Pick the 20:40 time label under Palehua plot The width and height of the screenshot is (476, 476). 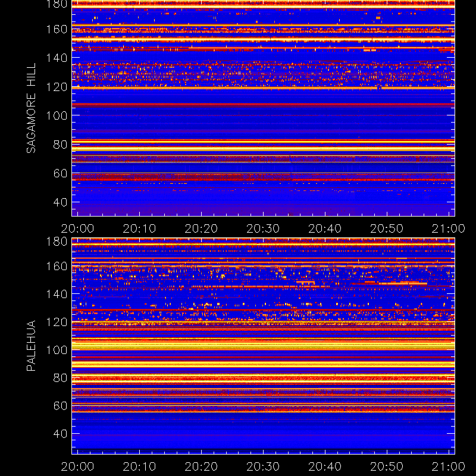point(325,466)
